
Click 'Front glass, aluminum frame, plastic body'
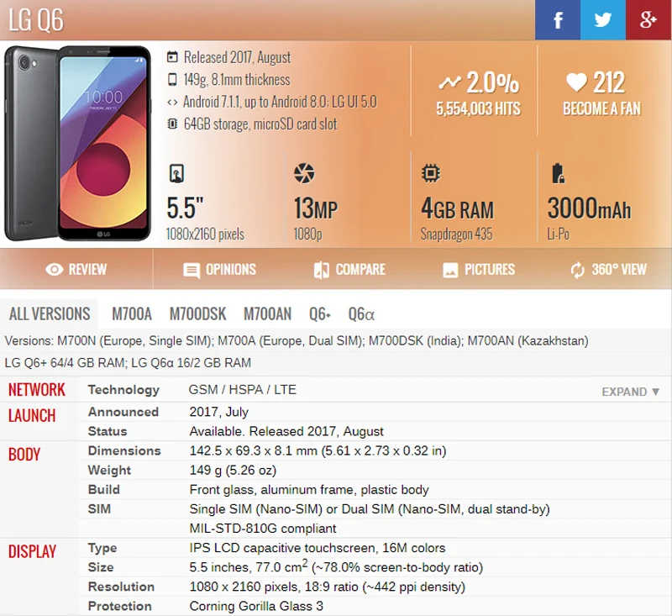tap(309, 490)
